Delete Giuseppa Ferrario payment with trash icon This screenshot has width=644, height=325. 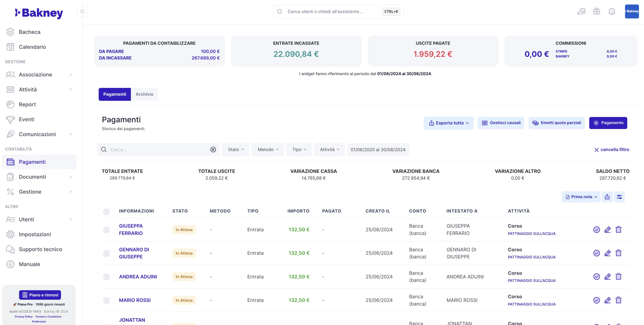[x=619, y=229]
